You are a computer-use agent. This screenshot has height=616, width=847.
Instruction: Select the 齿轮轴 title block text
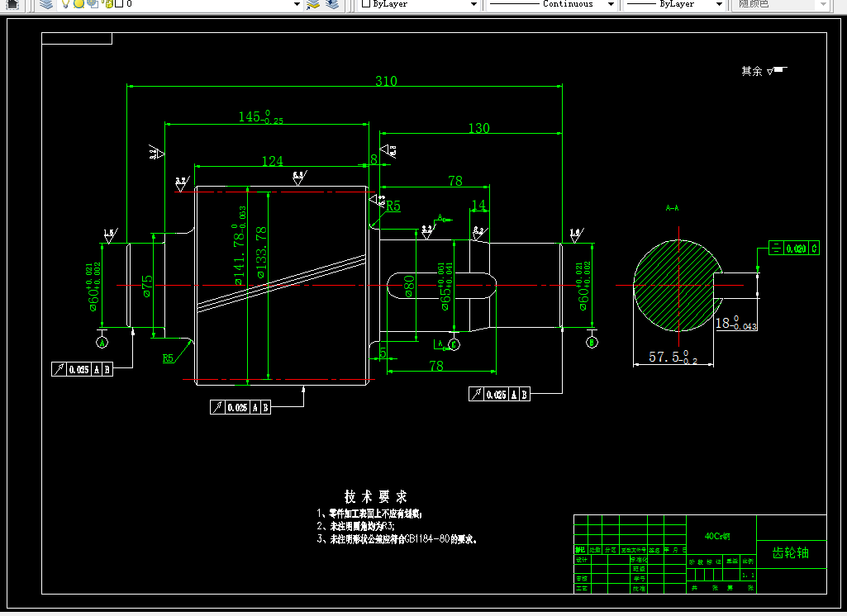pyautogui.click(x=790, y=553)
